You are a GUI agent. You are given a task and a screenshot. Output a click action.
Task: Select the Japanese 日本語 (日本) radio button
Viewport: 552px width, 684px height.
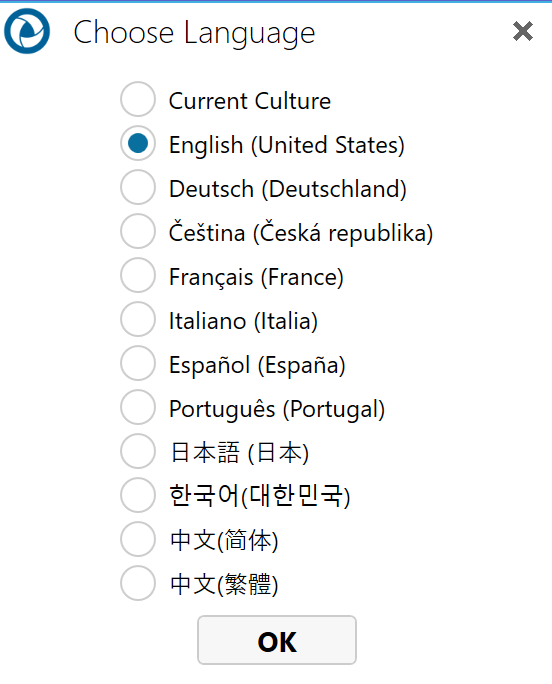coord(138,451)
